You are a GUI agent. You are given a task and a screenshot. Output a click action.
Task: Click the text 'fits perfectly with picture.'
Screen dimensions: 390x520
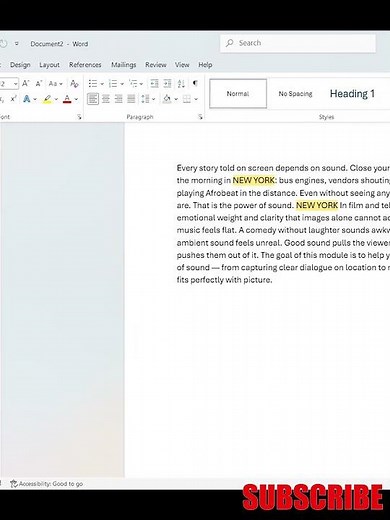[224, 280]
